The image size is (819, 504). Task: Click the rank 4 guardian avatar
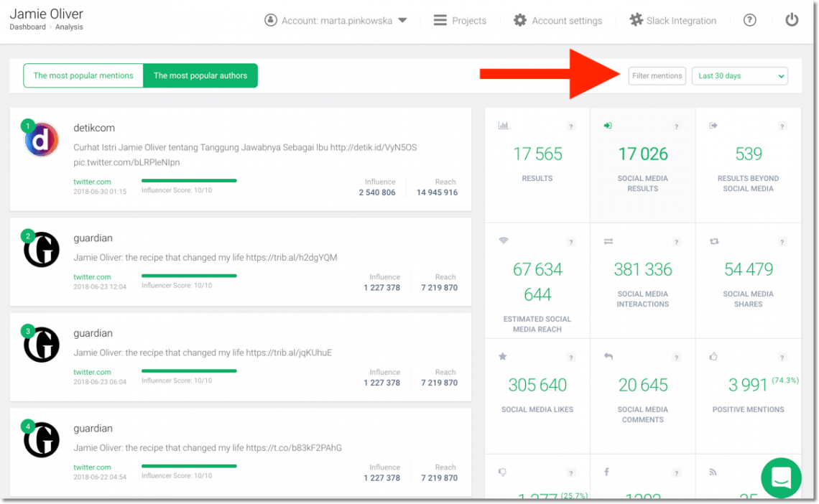pyautogui.click(x=41, y=440)
